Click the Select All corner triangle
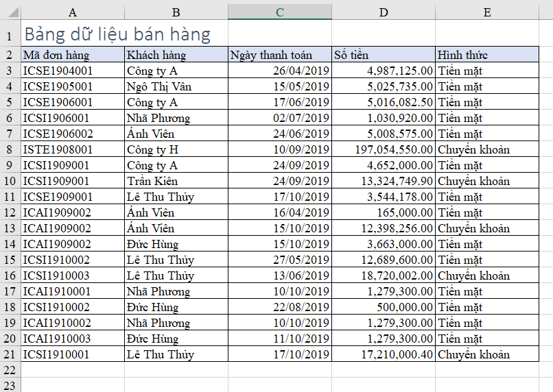 pos(13,12)
